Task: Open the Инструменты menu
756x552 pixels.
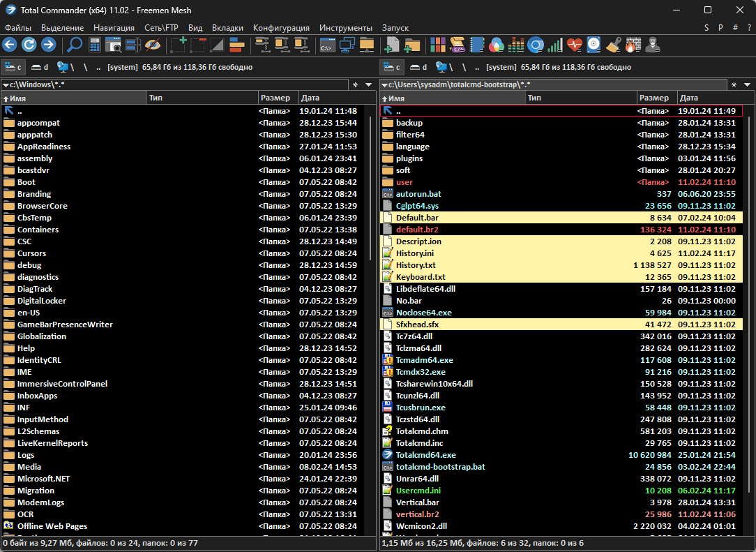Action: click(x=345, y=28)
